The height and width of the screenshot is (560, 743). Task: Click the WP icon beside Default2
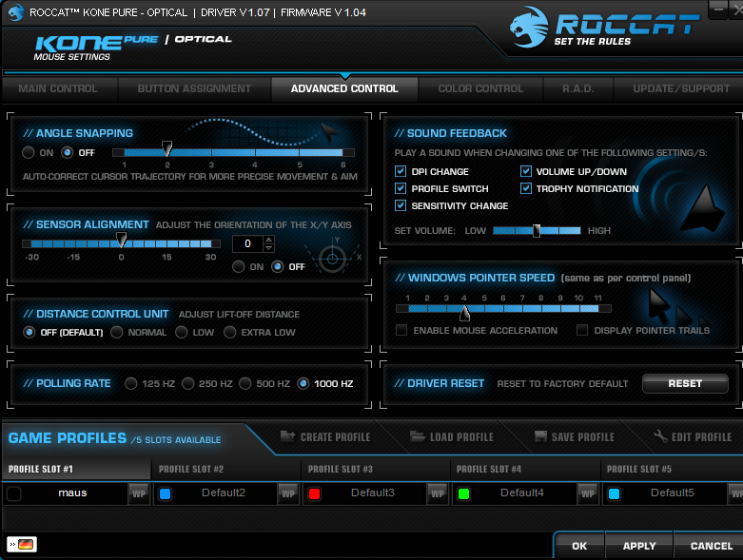[288, 493]
